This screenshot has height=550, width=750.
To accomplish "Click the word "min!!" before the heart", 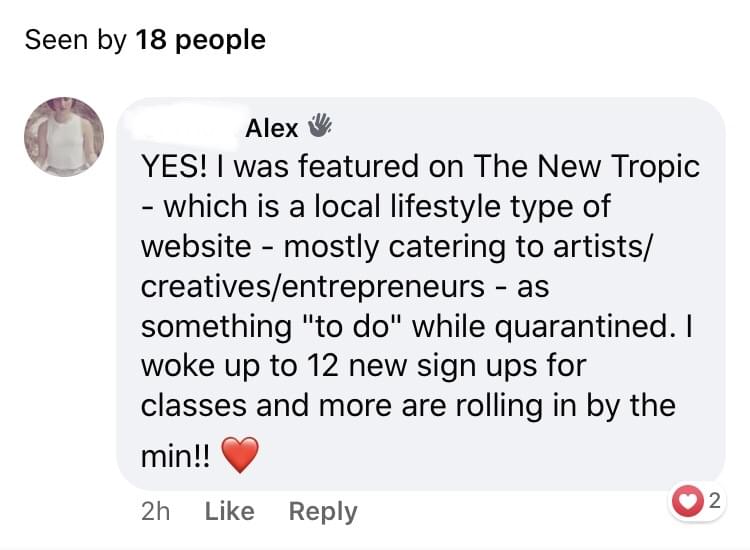I will coord(175,457).
